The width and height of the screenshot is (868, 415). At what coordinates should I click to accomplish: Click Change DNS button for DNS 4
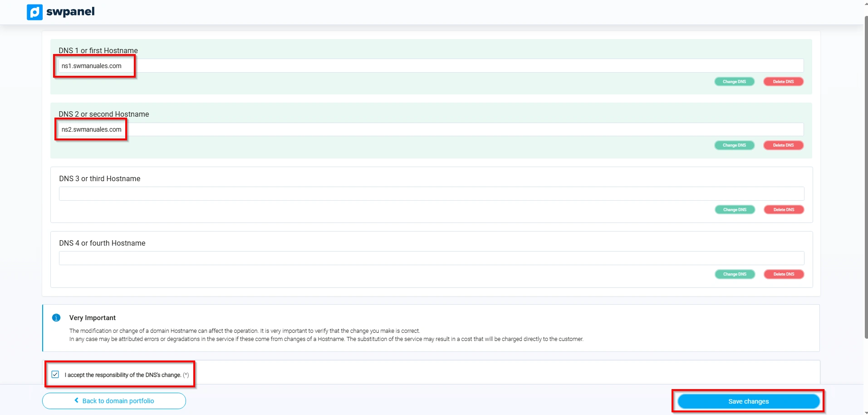pyautogui.click(x=735, y=274)
